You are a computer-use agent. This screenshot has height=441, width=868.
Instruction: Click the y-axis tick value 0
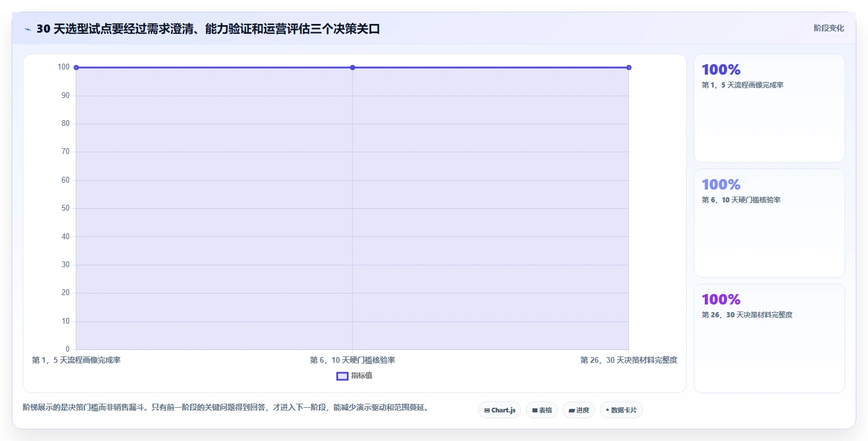click(68, 349)
